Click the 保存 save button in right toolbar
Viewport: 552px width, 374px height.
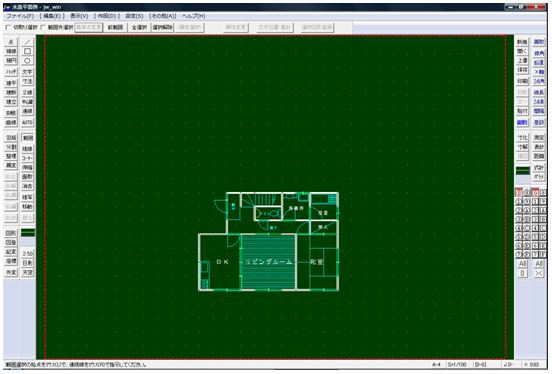tap(522, 70)
